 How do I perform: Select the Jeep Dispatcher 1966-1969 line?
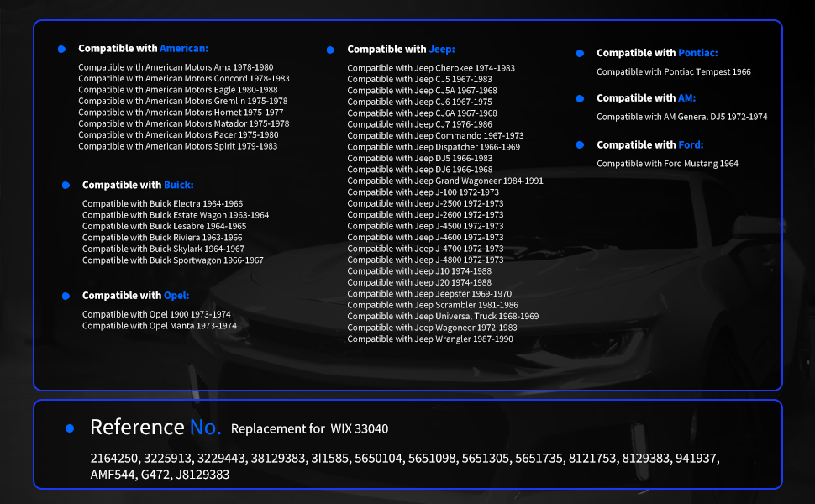pyautogui.click(x=434, y=147)
